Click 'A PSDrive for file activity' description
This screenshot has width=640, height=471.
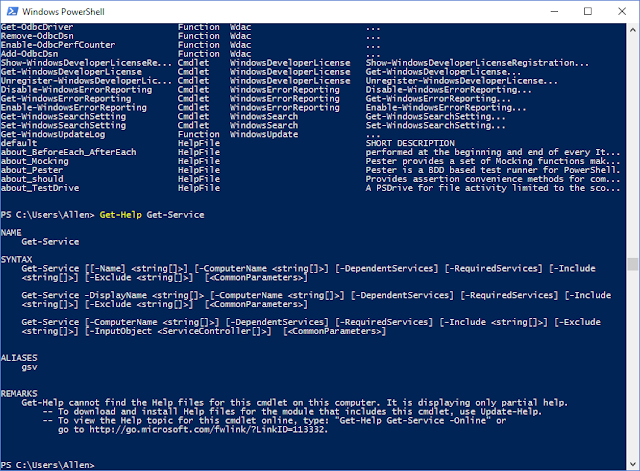pos(436,188)
